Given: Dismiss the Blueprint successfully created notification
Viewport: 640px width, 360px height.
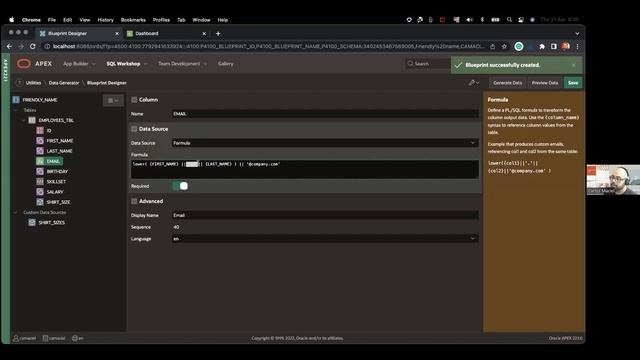Looking at the screenshot, I should 573,65.
